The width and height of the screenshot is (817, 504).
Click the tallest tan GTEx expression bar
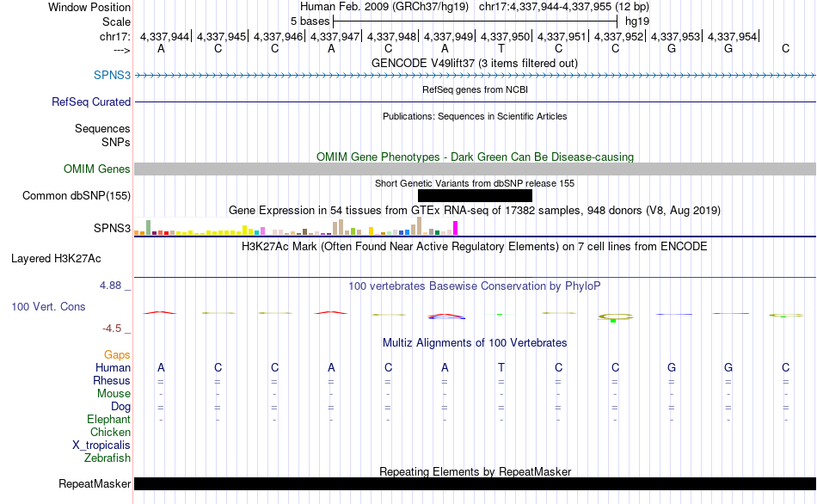420,226
